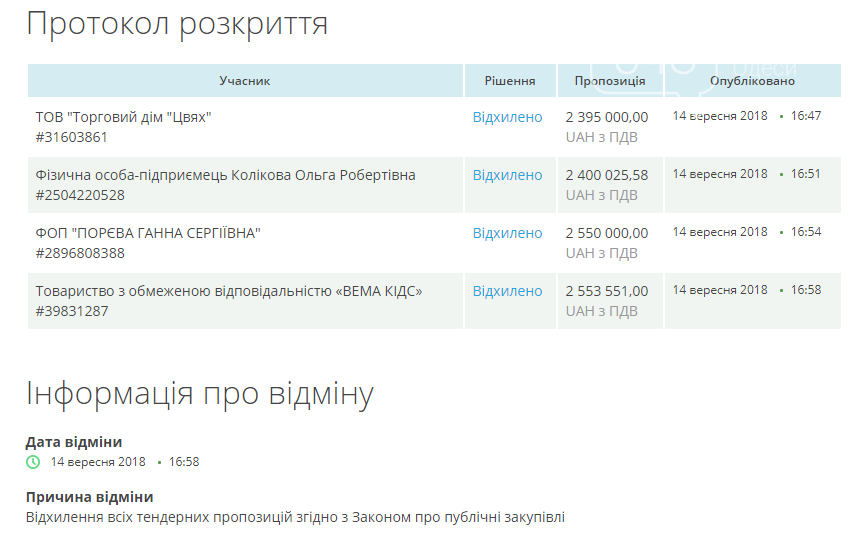Select the Учасник column header
The width and height of the screenshot is (859, 537).
click(x=245, y=81)
